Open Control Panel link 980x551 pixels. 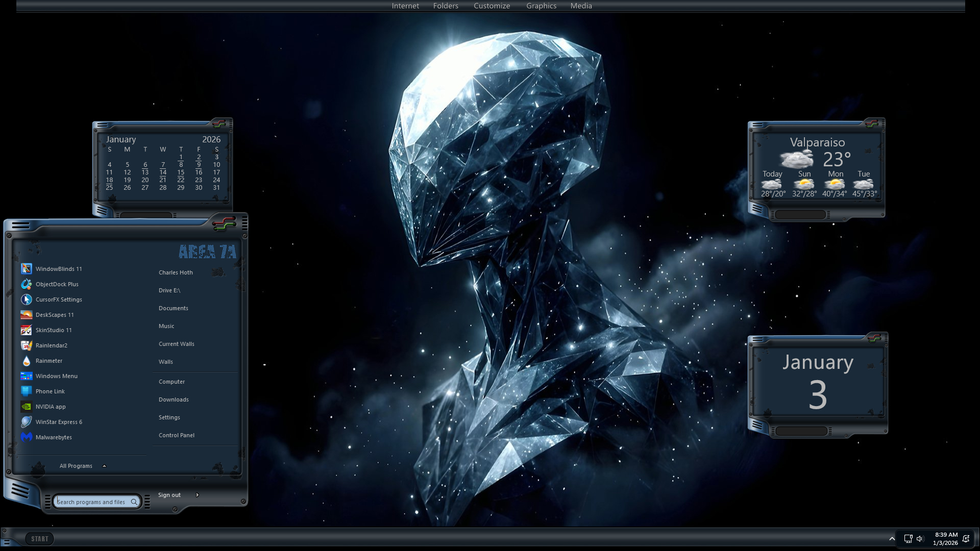pyautogui.click(x=176, y=435)
